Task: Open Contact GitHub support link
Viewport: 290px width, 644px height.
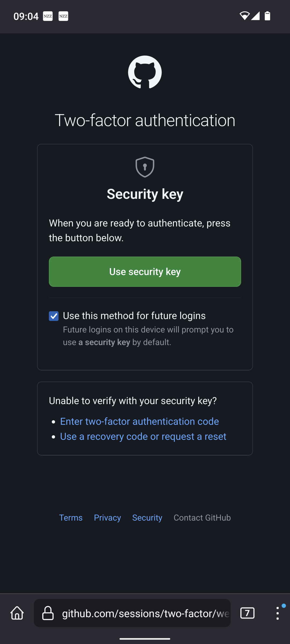Action: tap(202, 518)
